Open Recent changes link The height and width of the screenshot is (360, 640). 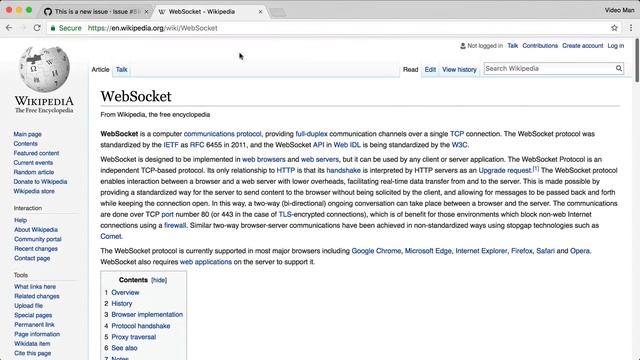tap(36, 249)
